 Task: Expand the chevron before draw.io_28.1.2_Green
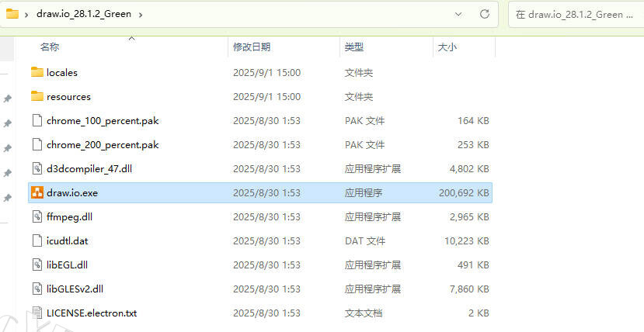pos(26,15)
